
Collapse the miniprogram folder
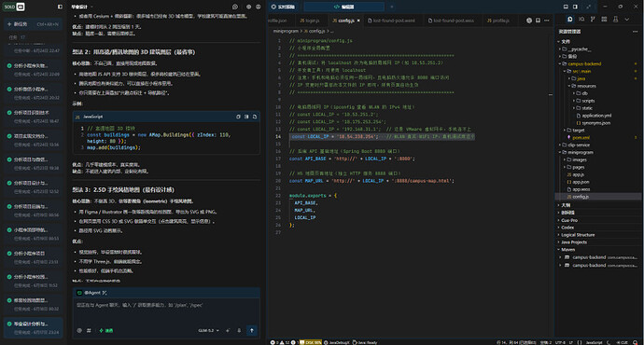click(x=597, y=152)
